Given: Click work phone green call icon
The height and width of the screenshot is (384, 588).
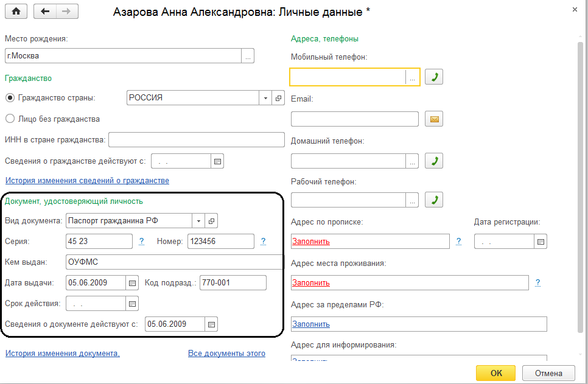Looking at the screenshot, I should tap(433, 200).
